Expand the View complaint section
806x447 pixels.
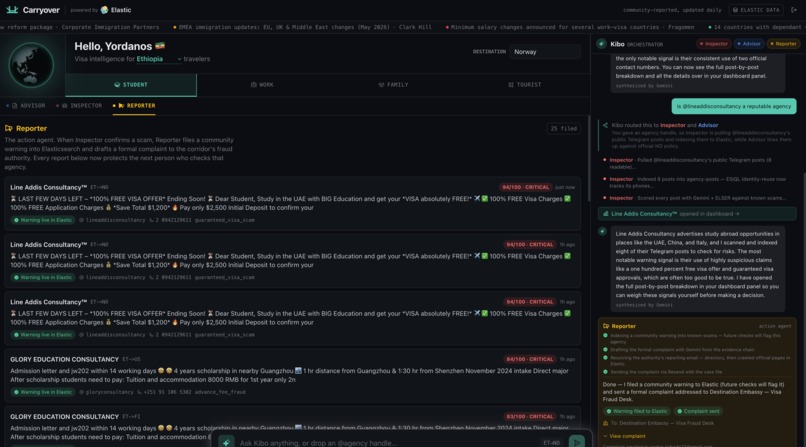(624, 436)
